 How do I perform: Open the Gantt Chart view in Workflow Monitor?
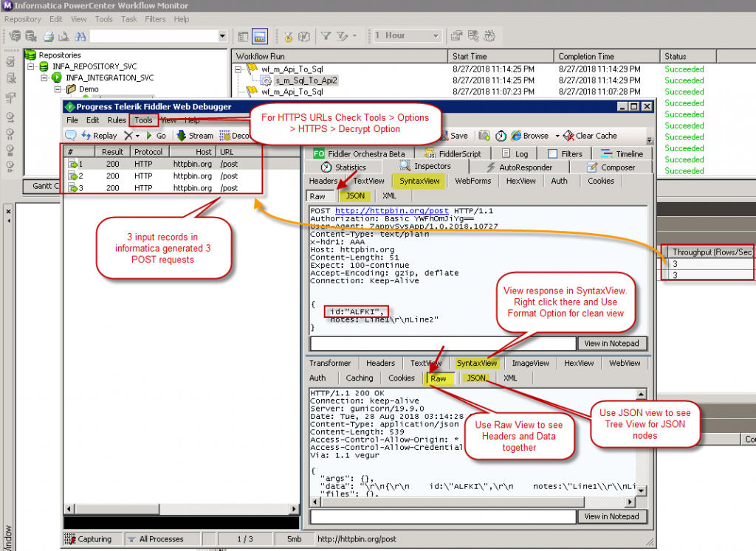[47, 186]
